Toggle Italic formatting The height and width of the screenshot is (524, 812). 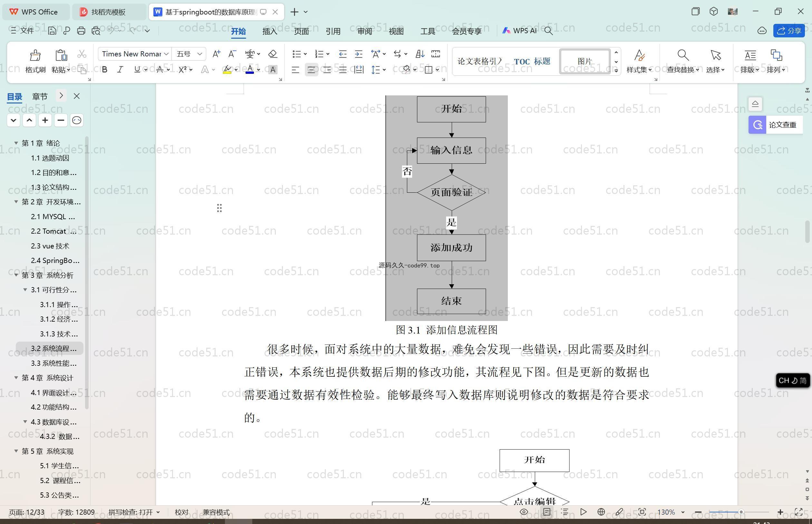pyautogui.click(x=120, y=69)
